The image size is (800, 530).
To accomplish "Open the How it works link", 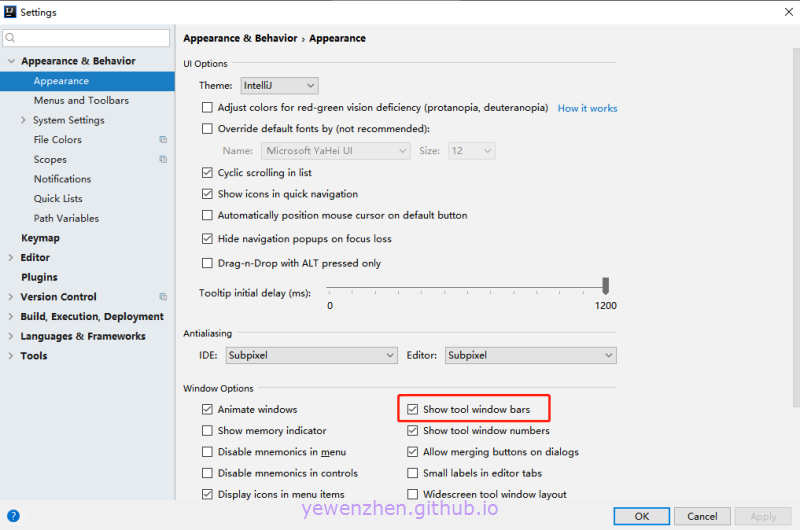I will [587, 108].
